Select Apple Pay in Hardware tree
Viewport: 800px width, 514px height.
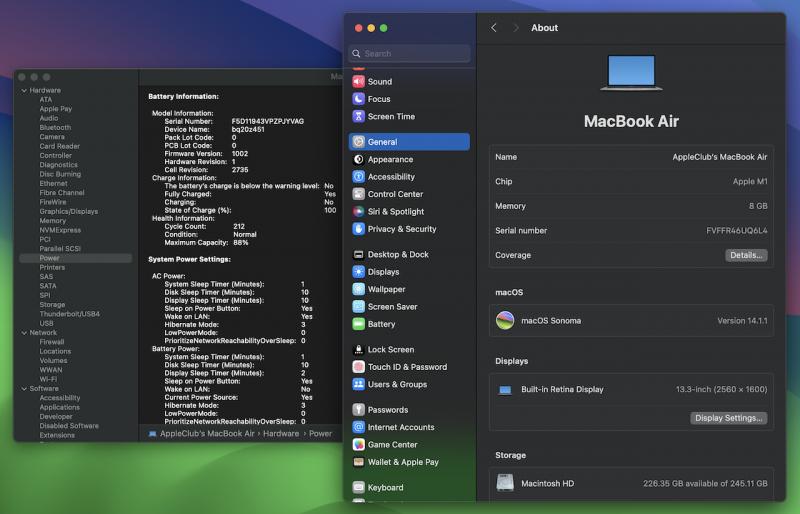56,109
